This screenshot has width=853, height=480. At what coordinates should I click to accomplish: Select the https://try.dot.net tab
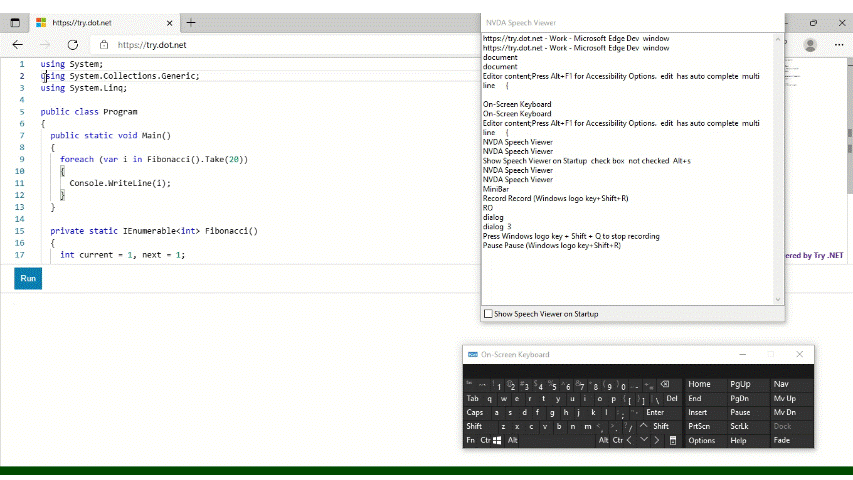[x=103, y=23]
